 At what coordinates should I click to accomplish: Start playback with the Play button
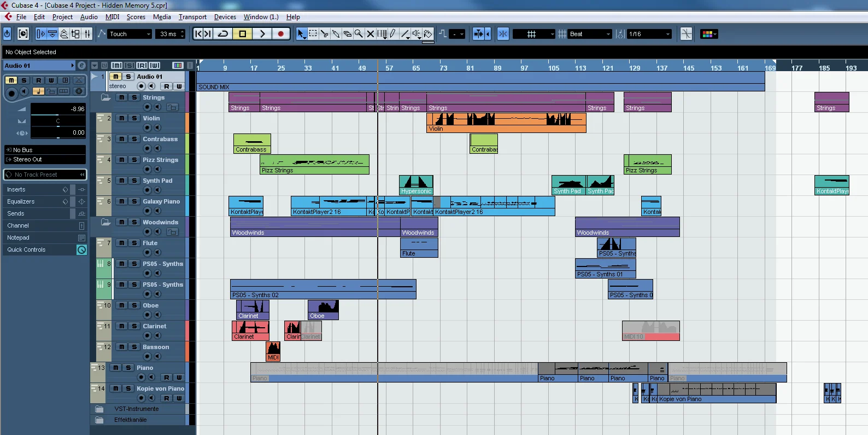(262, 34)
